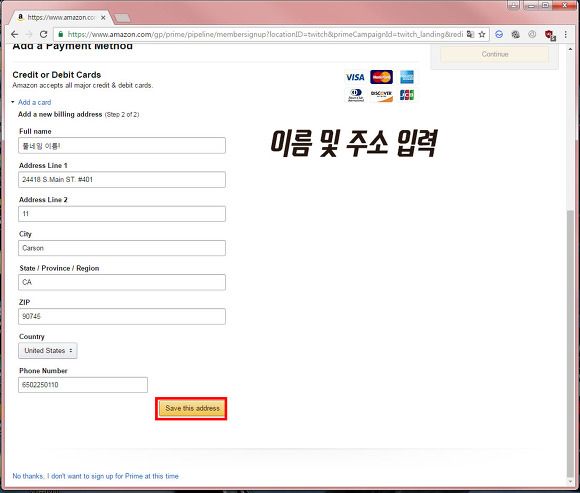The height and width of the screenshot is (493, 580).
Task: Click the Discover card logo
Action: [x=381, y=96]
